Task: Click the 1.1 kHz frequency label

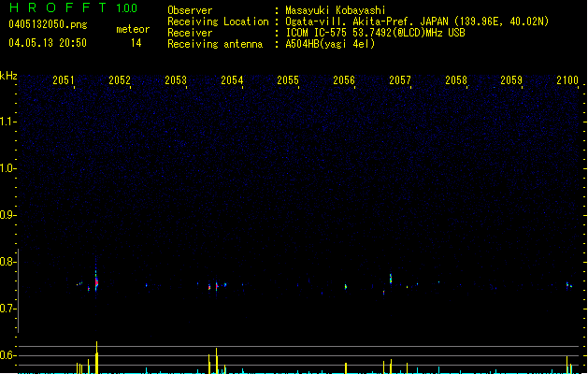Action: pyautogui.click(x=7, y=122)
